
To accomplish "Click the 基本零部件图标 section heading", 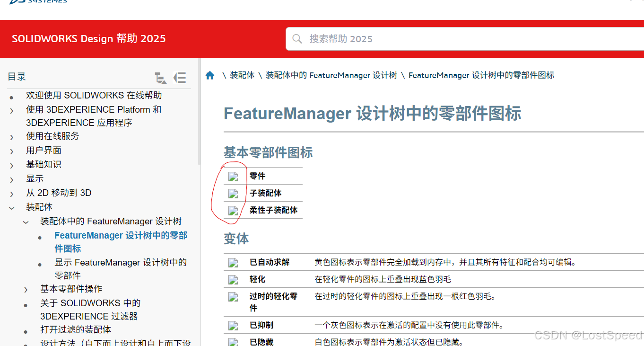I will pos(268,152).
